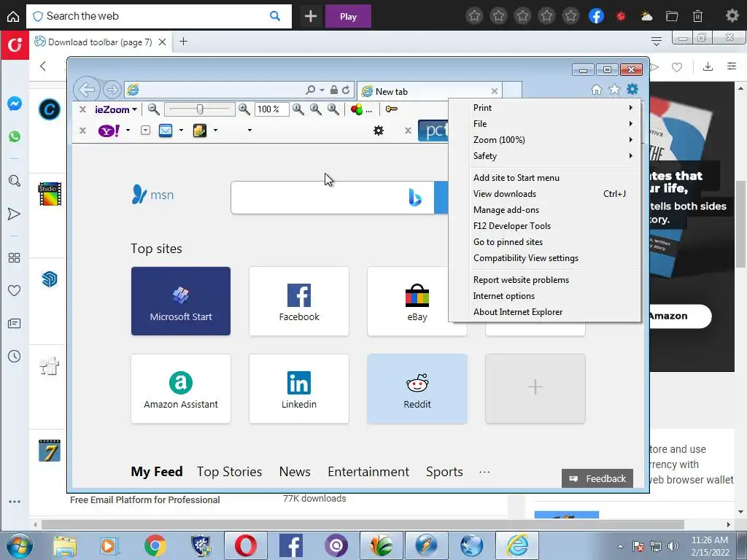This screenshot has height=560, width=747.
Task: Expand the Yahoo! logo dropdown arrow
Action: click(x=128, y=131)
